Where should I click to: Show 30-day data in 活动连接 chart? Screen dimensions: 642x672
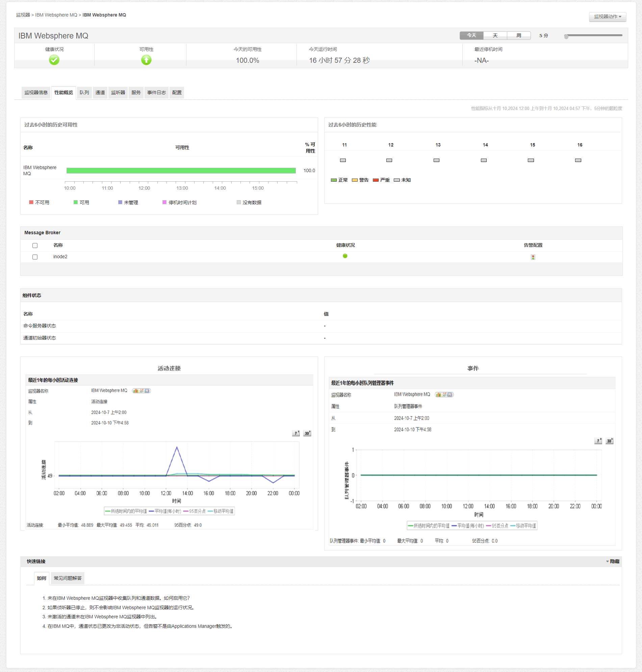pos(307,433)
